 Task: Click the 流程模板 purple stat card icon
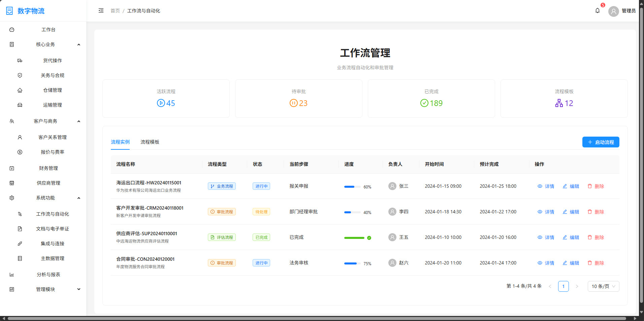tap(559, 103)
